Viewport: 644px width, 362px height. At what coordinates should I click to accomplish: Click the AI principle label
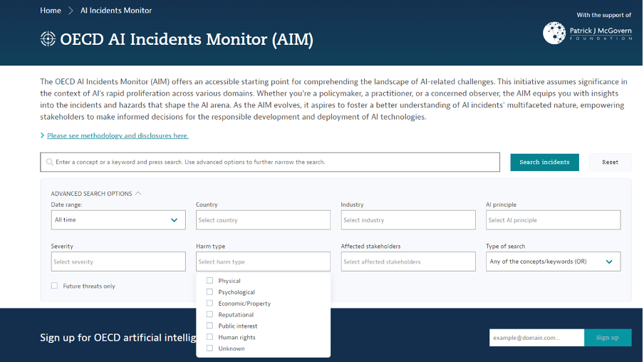tap(501, 205)
